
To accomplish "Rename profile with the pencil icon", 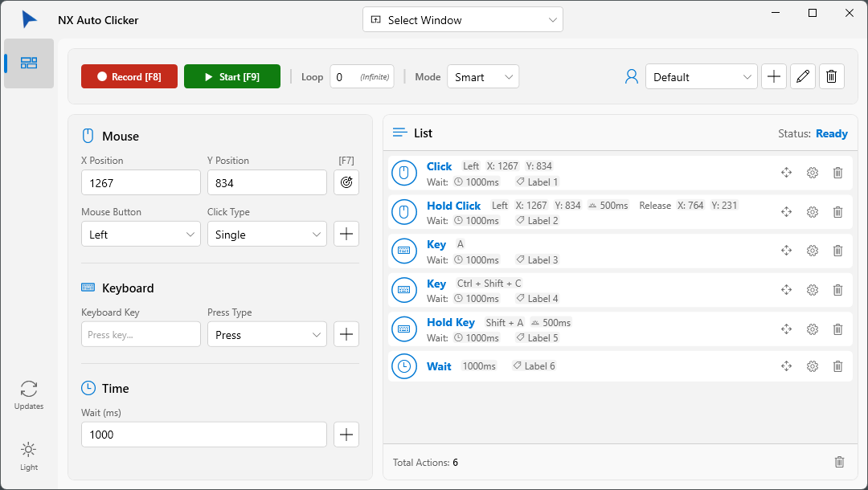I will pyautogui.click(x=803, y=76).
